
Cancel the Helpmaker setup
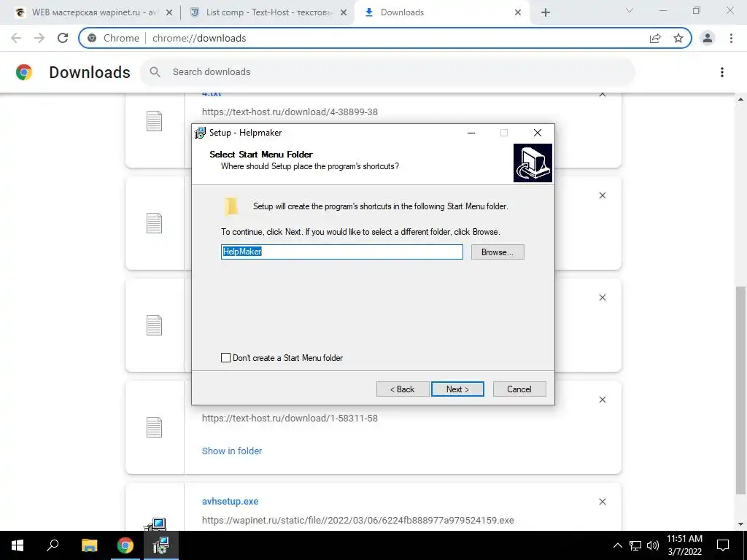tap(519, 389)
